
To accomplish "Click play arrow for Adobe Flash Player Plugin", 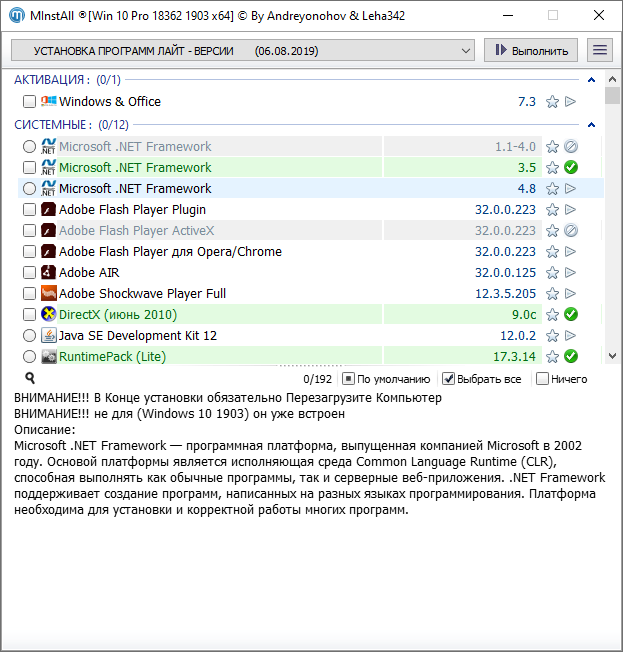I will point(571,210).
